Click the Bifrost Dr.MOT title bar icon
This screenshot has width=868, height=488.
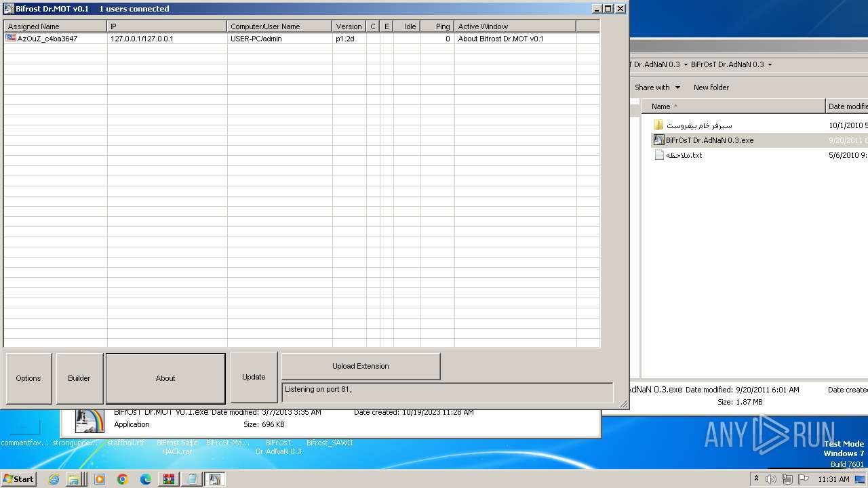tap(9, 9)
